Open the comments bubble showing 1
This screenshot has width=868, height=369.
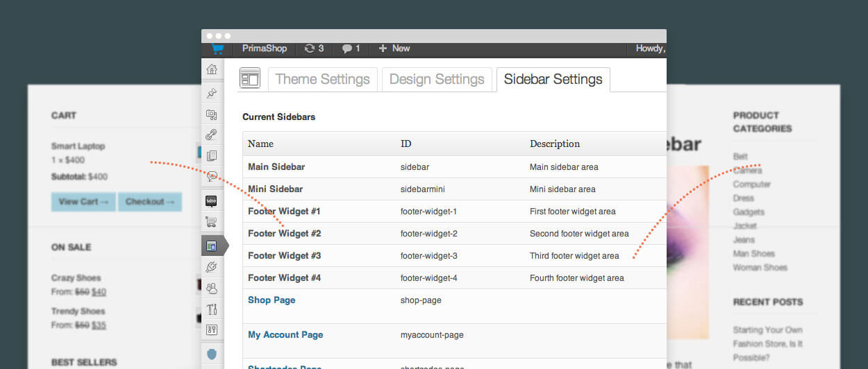(x=351, y=49)
